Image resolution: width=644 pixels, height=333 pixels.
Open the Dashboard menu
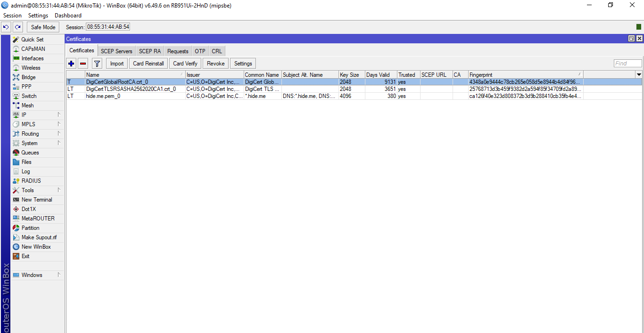pyautogui.click(x=68, y=16)
